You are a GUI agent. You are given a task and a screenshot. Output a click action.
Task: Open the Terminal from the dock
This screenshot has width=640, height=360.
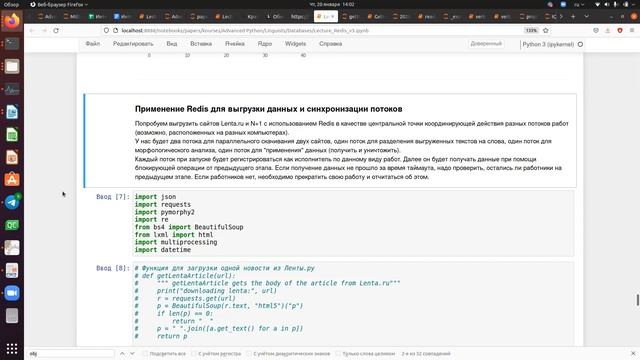tap(12, 43)
